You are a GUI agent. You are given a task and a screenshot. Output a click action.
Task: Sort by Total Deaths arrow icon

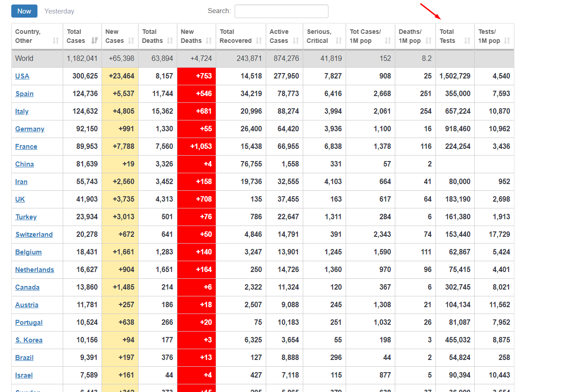[x=170, y=41]
